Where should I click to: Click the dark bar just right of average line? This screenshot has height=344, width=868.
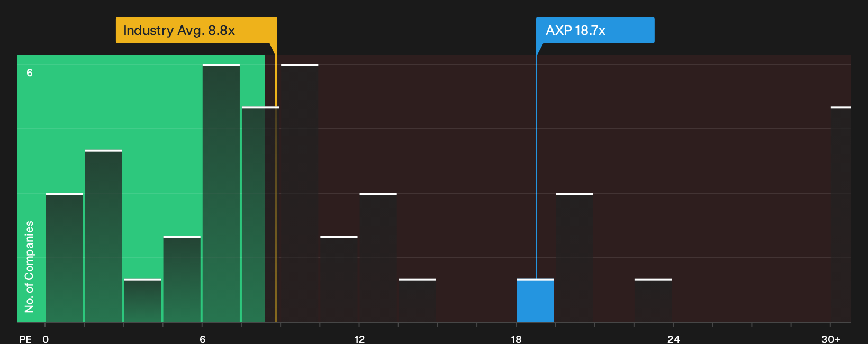[x=300, y=193]
